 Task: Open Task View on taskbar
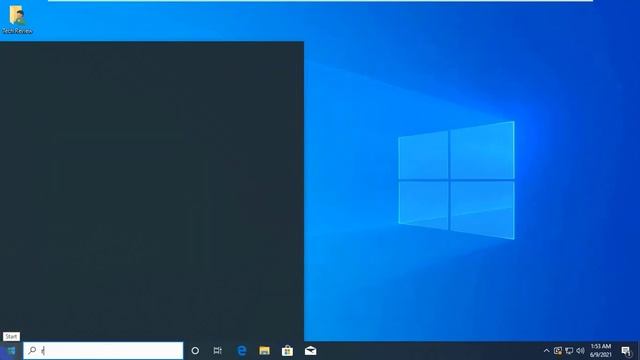tap(218, 351)
